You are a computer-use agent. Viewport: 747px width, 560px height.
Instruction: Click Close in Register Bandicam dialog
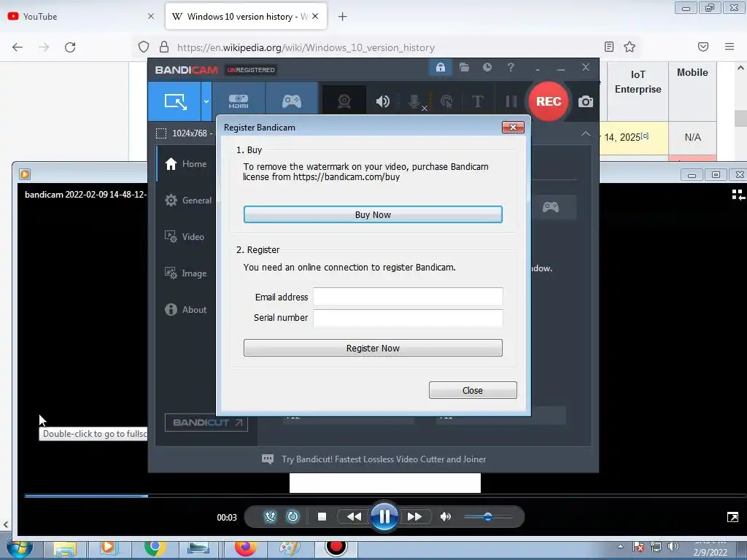[473, 391]
